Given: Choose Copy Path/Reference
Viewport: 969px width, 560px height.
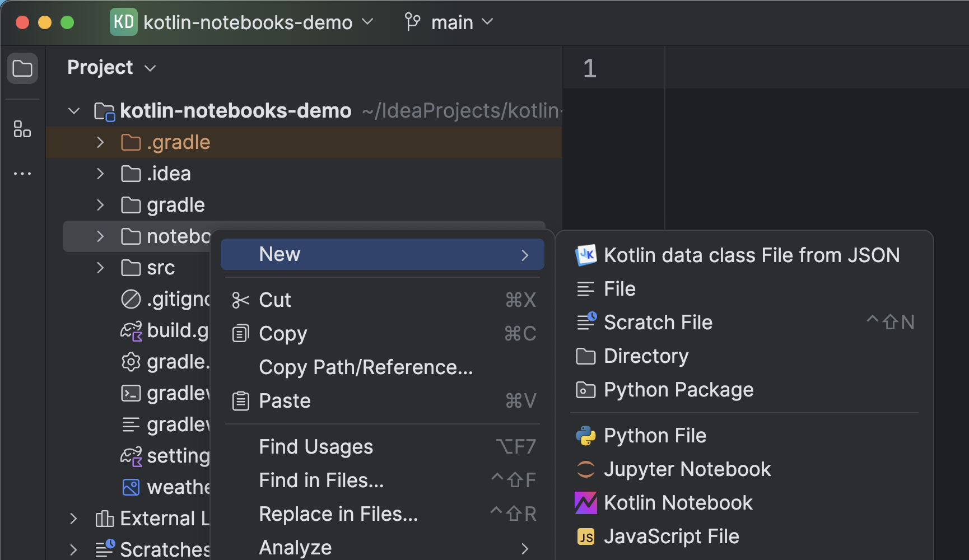Looking at the screenshot, I should (383, 367).
